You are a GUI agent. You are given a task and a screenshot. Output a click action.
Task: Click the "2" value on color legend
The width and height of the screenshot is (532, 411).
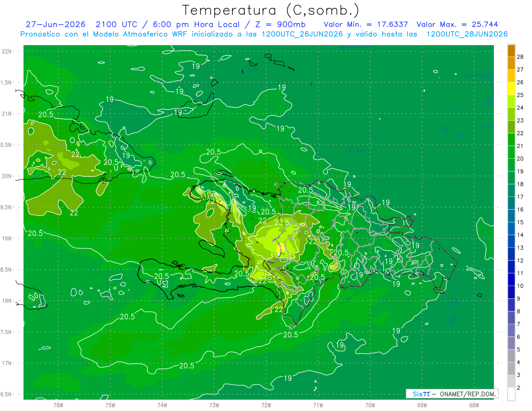[x=519, y=388]
